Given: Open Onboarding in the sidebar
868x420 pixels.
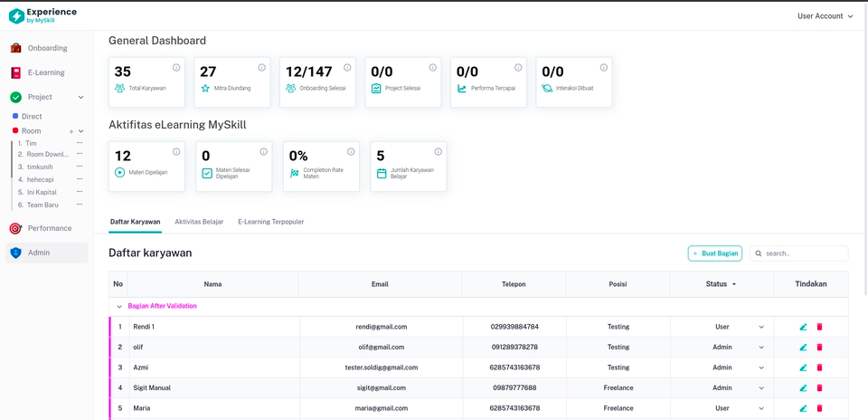Looking at the screenshot, I should click(x=47, y=48).
